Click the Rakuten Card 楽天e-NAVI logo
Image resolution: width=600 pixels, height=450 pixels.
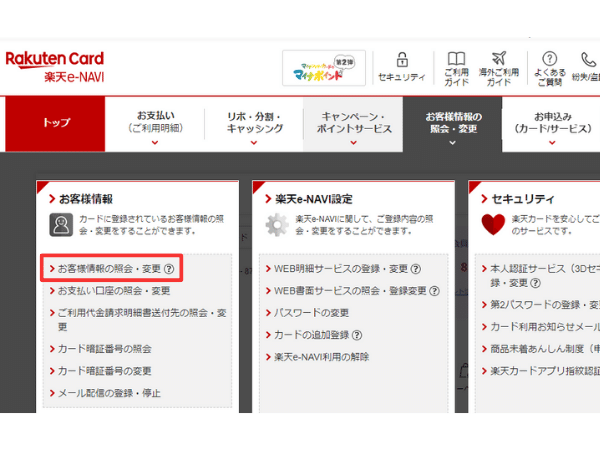(x=55, y=67)
